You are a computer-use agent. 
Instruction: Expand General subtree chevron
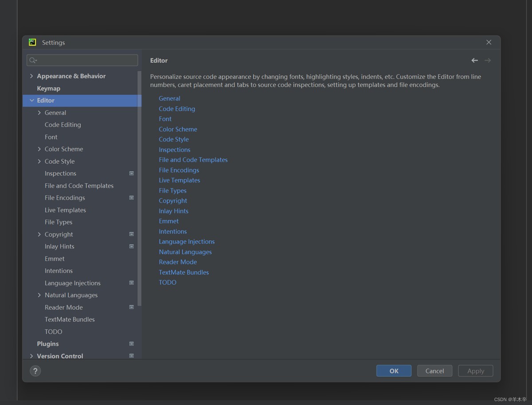(39, 113)
